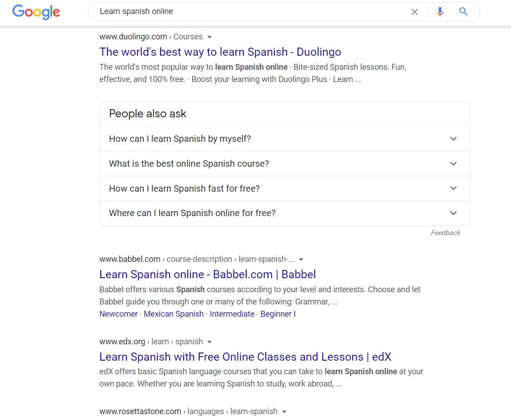511x420 pixels.
Task: Open the babbel.com result options arrow
Action: coord(301,260)
